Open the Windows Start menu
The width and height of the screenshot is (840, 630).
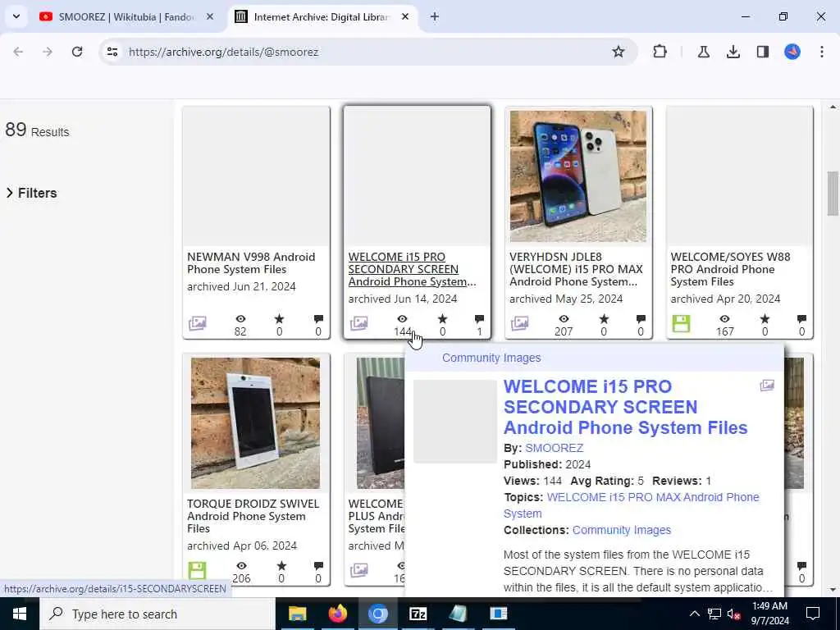tap(20, 614)
